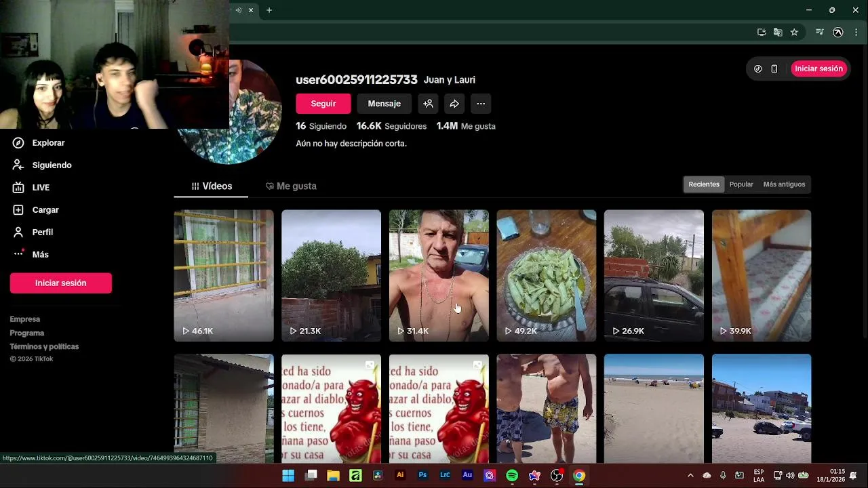Switch to the Me gusta tab
This screenshot has height=488, width=868.
[x=291, y=186]
